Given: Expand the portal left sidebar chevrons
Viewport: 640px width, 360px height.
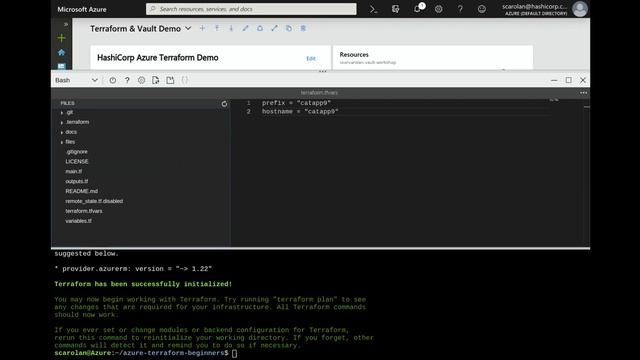Looking at the screenshot, I should [x=66, y=24].
